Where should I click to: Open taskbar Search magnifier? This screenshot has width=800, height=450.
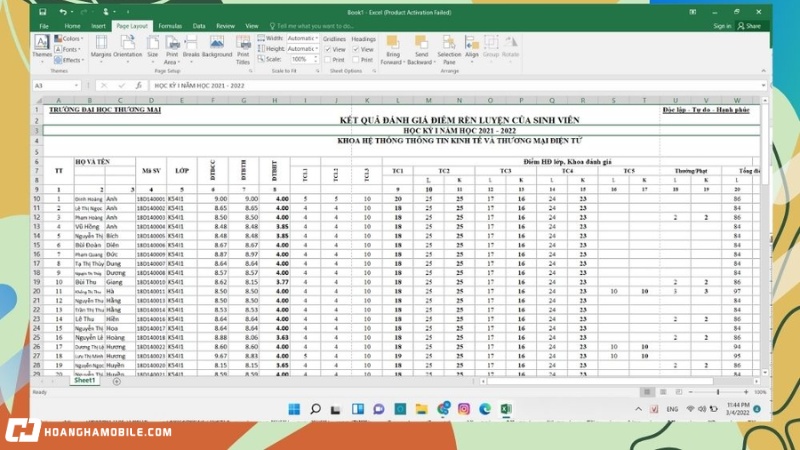[315, 409]
